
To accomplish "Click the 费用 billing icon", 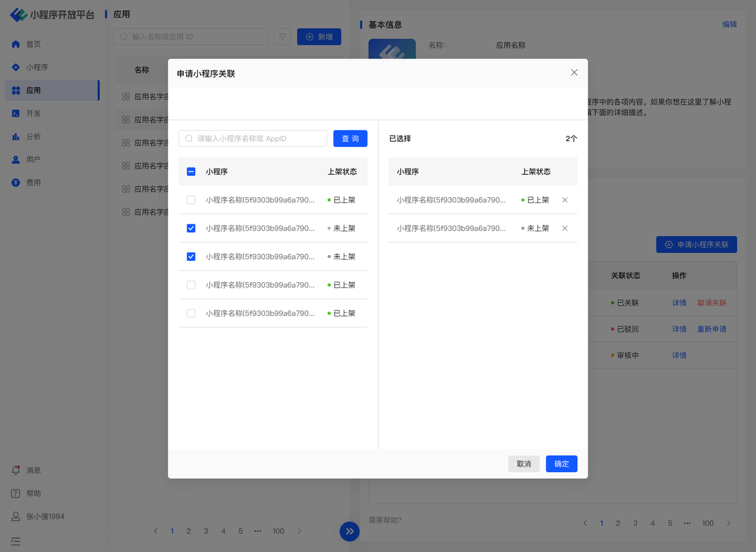I will coord(16,183).
